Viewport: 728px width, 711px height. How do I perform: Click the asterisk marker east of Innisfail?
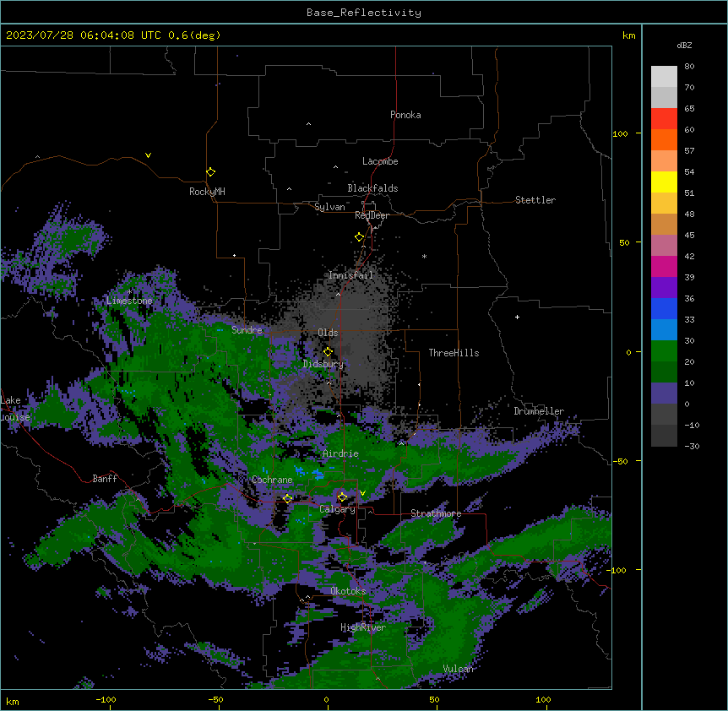click(x=424, y=256)
